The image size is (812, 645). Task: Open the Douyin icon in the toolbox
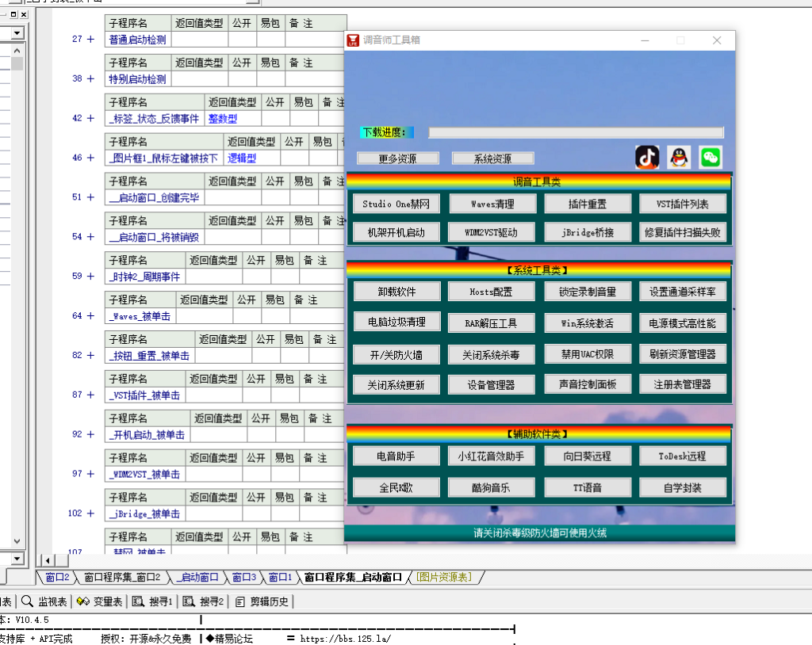tap(646, 157)
